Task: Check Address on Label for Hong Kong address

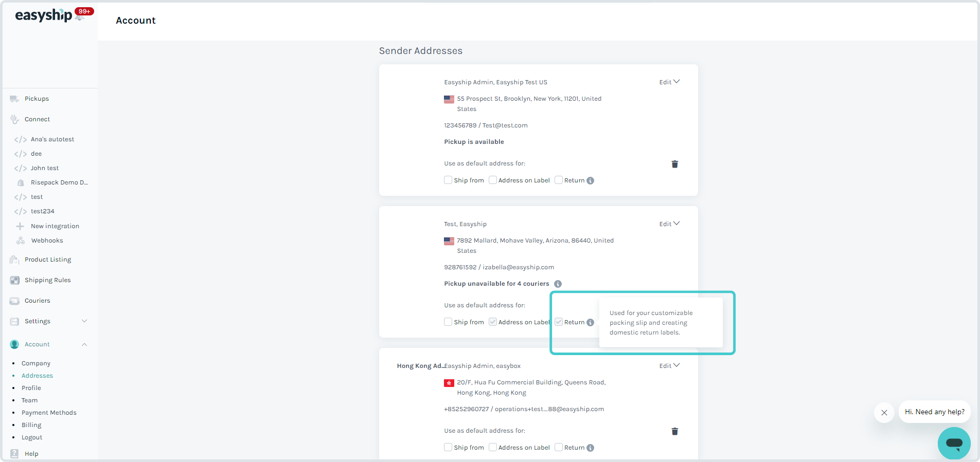Action: tap(493, 448)
